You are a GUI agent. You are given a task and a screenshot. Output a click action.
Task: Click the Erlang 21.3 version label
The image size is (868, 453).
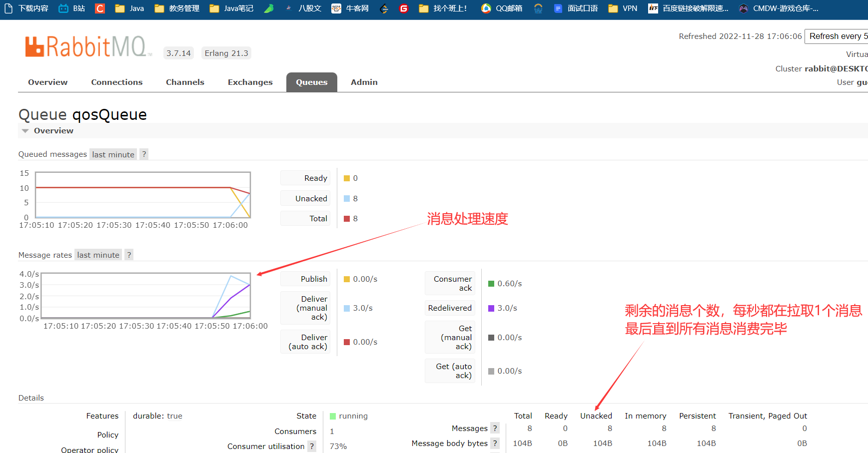(226, 53)
